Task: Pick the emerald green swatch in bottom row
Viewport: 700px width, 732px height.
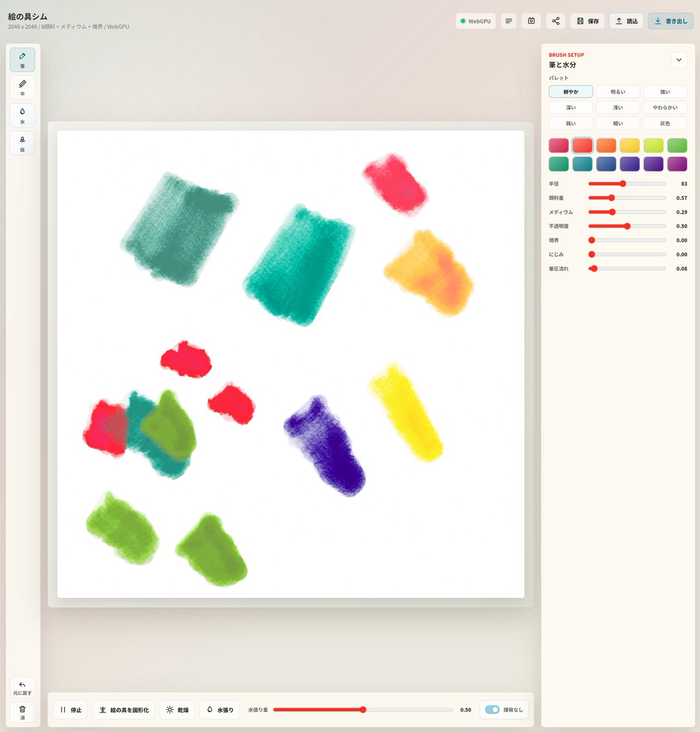Action: point(558,163)
